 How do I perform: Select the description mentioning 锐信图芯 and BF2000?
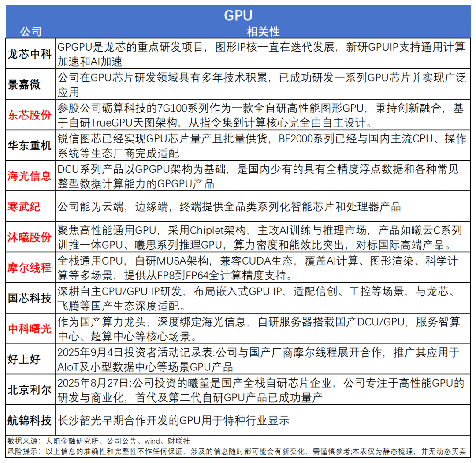[x=263, y=146]
